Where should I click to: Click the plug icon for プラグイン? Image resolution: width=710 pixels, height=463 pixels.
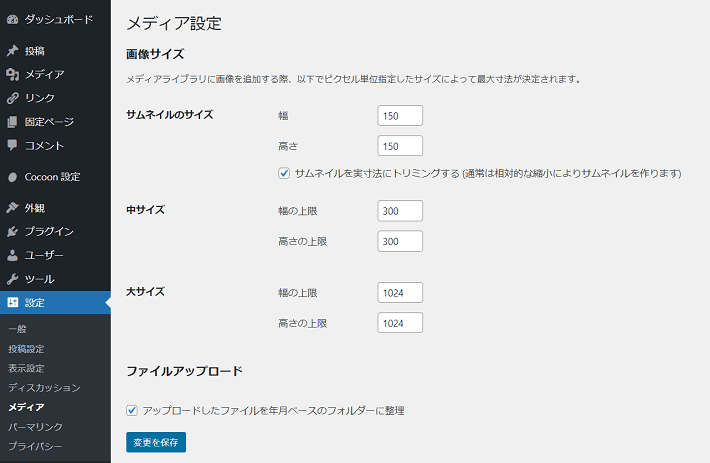[x=13, y=232]
